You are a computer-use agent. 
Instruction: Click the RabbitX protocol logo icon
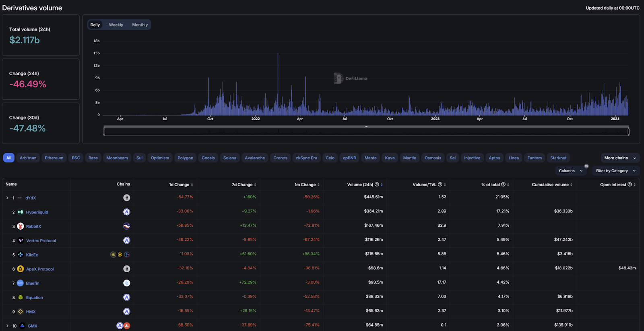21,226
